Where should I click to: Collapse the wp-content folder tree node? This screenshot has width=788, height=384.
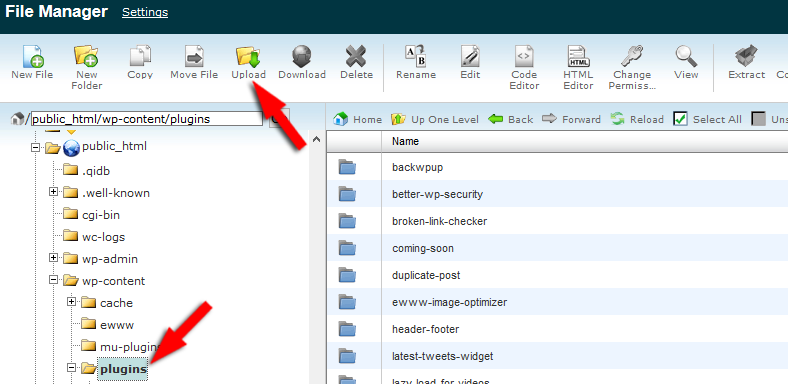53,279
